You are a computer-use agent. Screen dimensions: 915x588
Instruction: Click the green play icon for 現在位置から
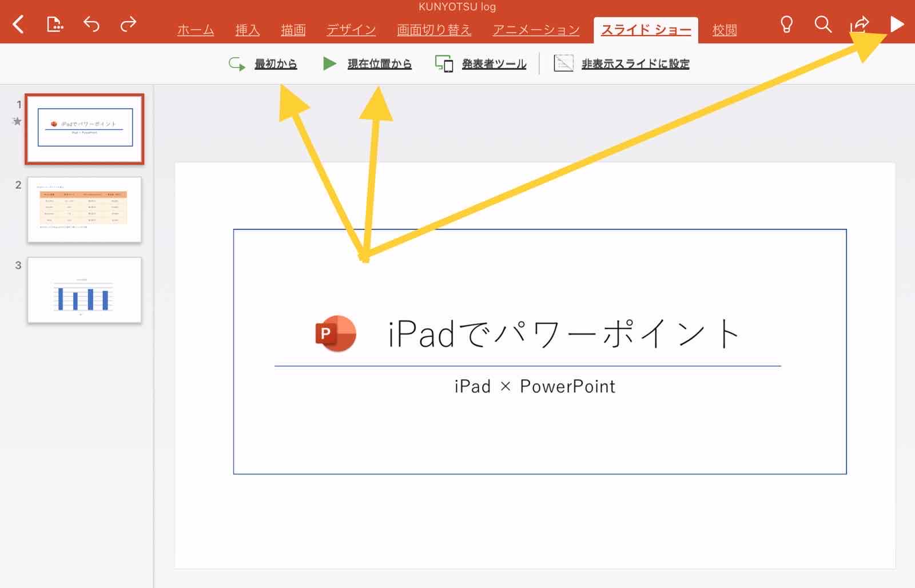click(x=329, y=63)
